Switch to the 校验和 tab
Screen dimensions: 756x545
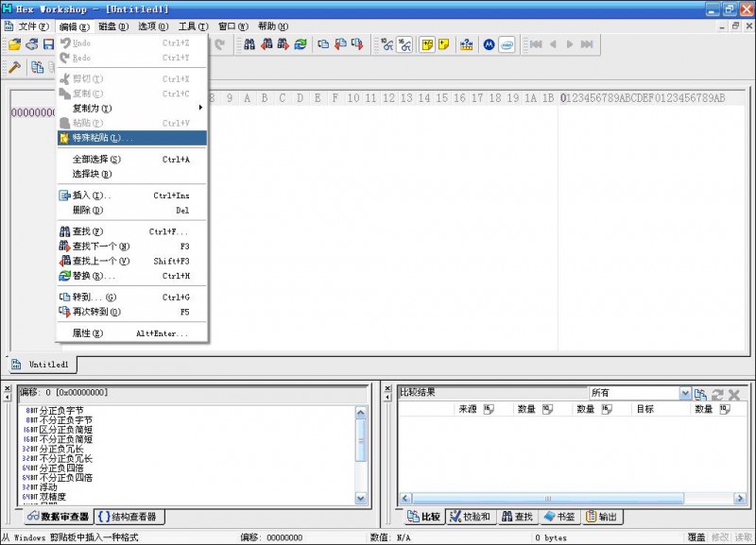tap(470, 517)
